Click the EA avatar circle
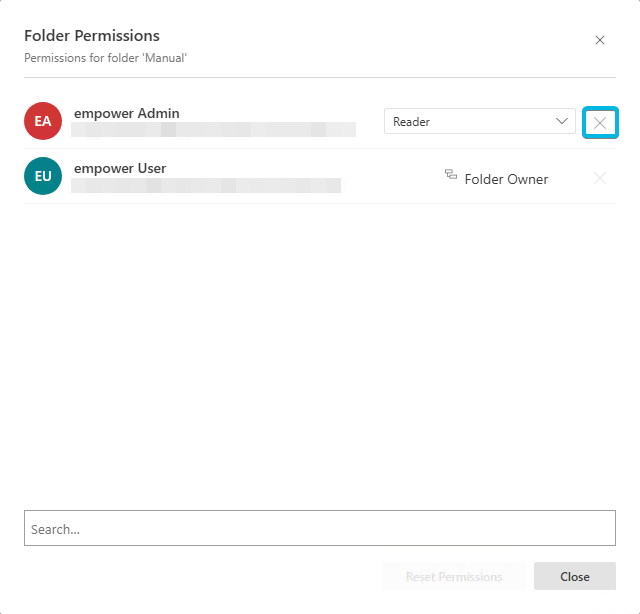Screen dimensions: 640x614 43,121
